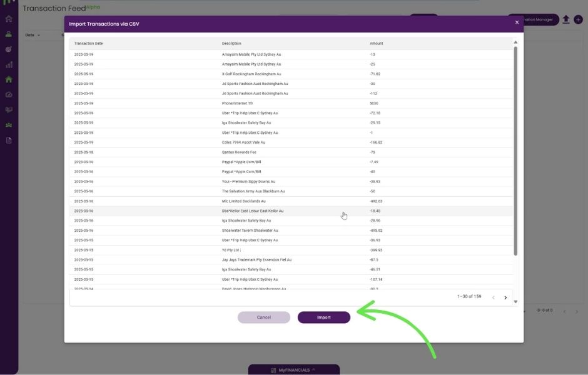Image resolution: width=588 pixels, height=375 pixels.
Task: Close the Import Transactions dialog with X
Action: [517, 22]
